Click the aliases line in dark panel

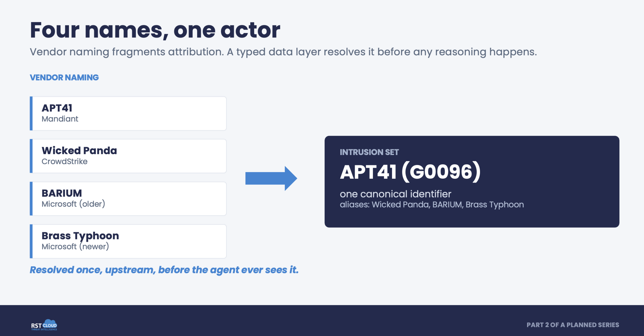432,205
